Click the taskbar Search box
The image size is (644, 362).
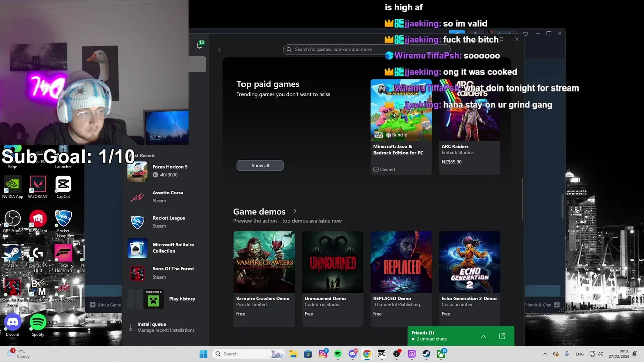tap(248, 354)
